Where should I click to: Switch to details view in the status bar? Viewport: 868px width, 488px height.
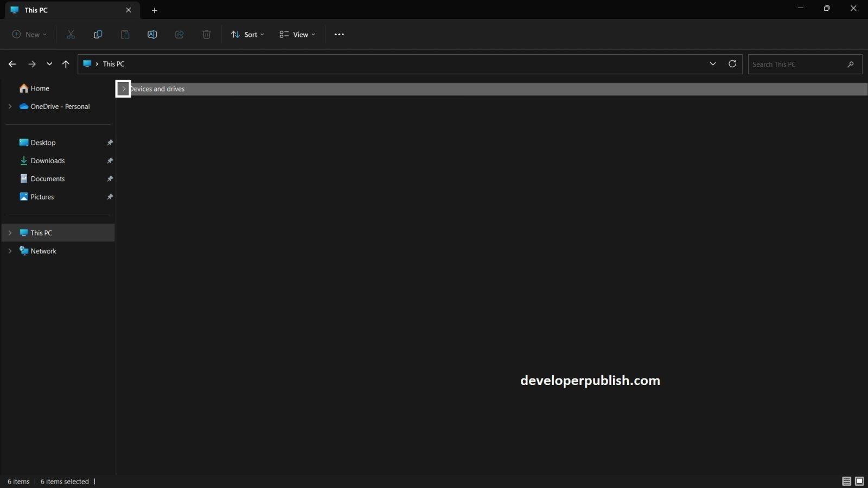[x=846, y=481]
